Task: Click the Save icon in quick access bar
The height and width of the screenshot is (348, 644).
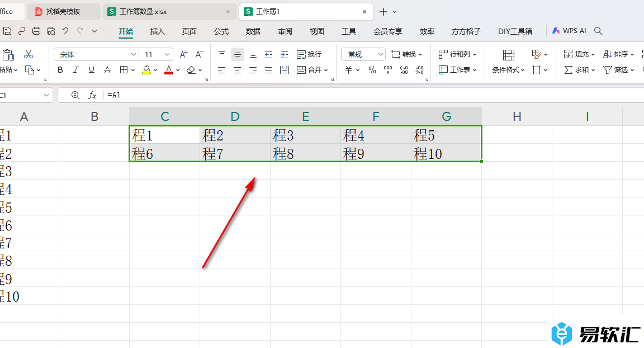Action: tap(7, 31)
